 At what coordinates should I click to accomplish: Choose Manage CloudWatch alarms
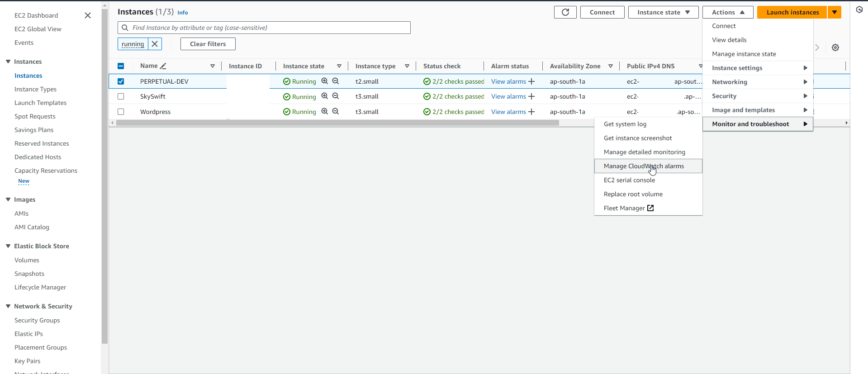(x=648, y=166)
